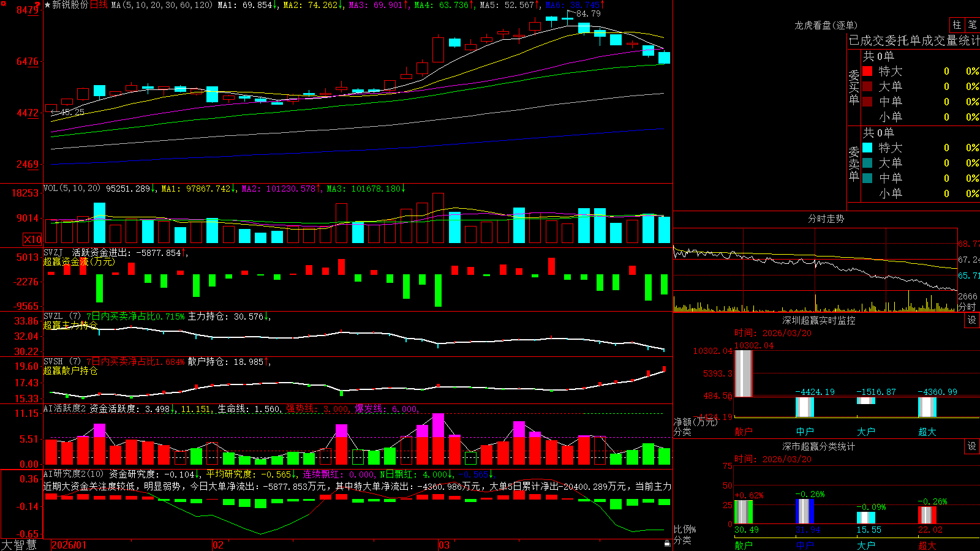Screen dimensions: 980x551
Task: Click the teal 大单 swatch in 委卖单
Action: click(867, 163)
